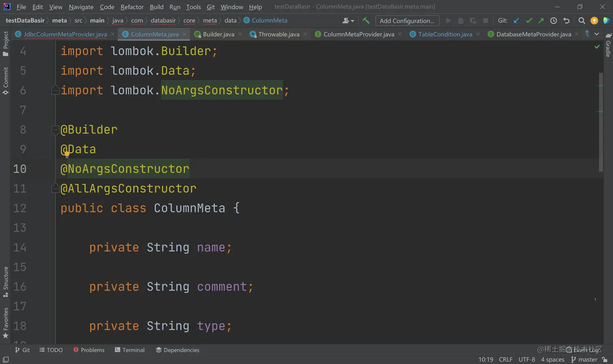613x364 pixels.
Task: Click the orange IDE update icon
Action: 594,21
